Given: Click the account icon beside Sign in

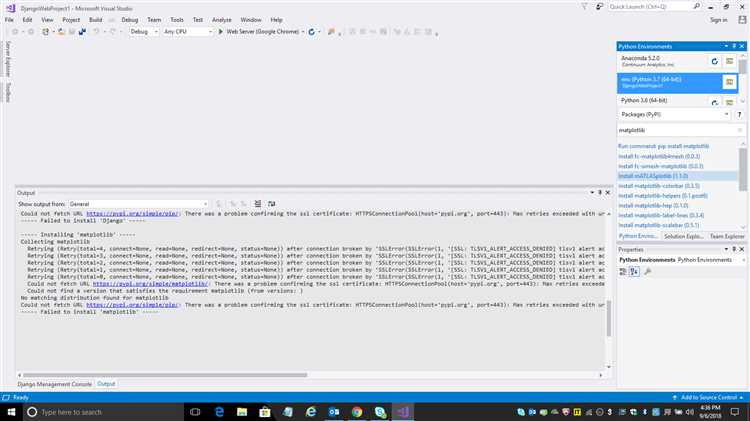Looking at the screenshot, I should [742, 20].
